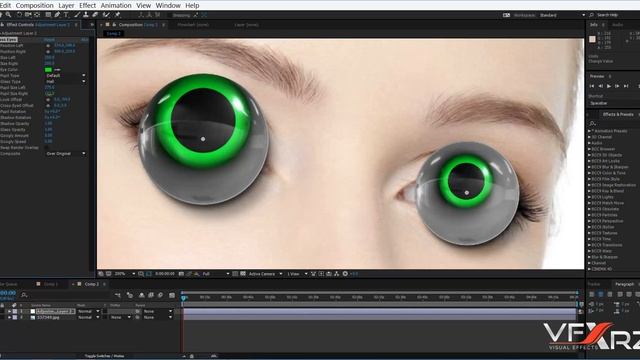Enable motion blur switch in timeline

pos(160,295)
